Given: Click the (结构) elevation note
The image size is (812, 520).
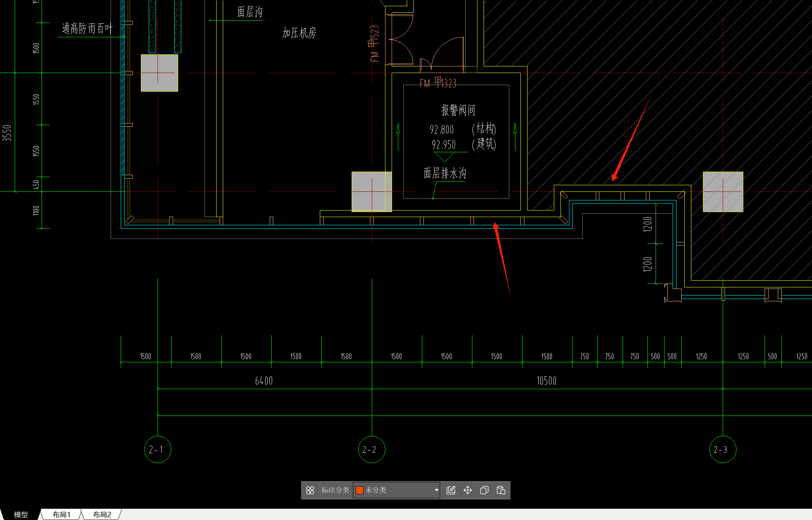Looking at the screenshot, I should (484, 129).
